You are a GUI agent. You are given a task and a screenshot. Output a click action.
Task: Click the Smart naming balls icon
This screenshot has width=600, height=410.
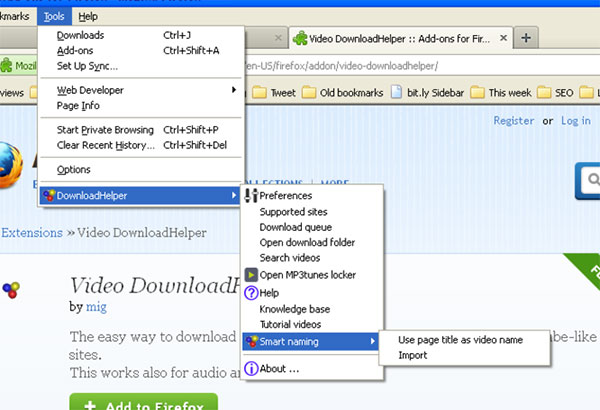[x=252, y=341]
